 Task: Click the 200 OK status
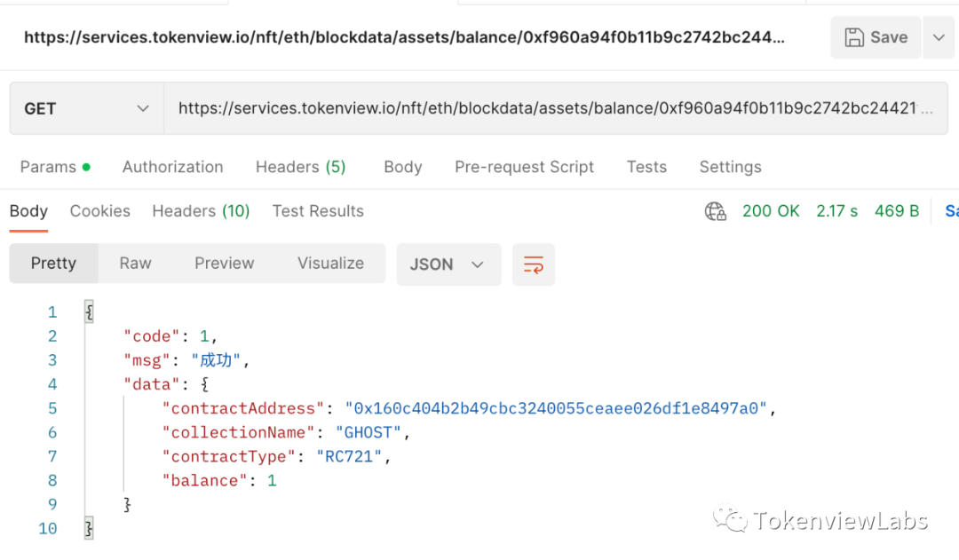click(x=771, y=211)
